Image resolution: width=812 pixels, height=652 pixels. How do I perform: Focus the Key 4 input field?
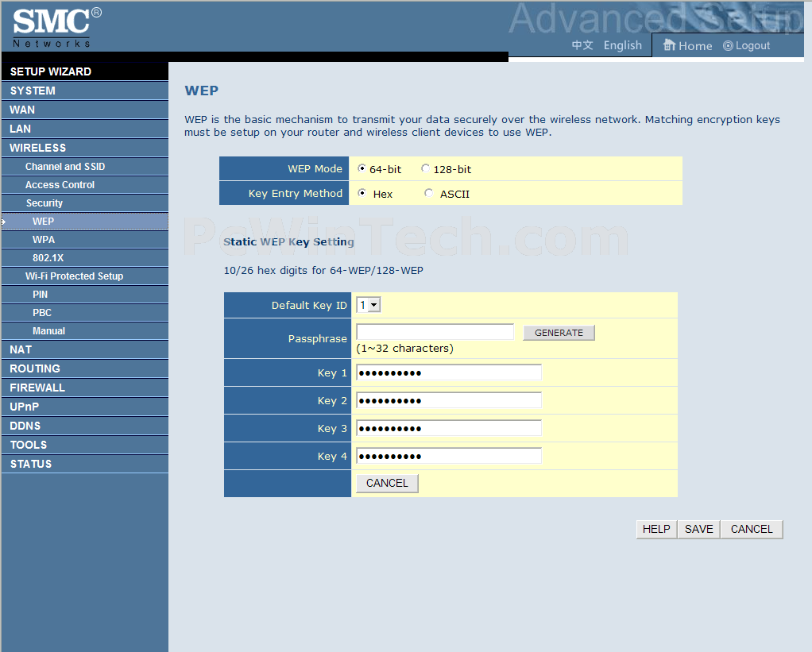pos(449,457)
